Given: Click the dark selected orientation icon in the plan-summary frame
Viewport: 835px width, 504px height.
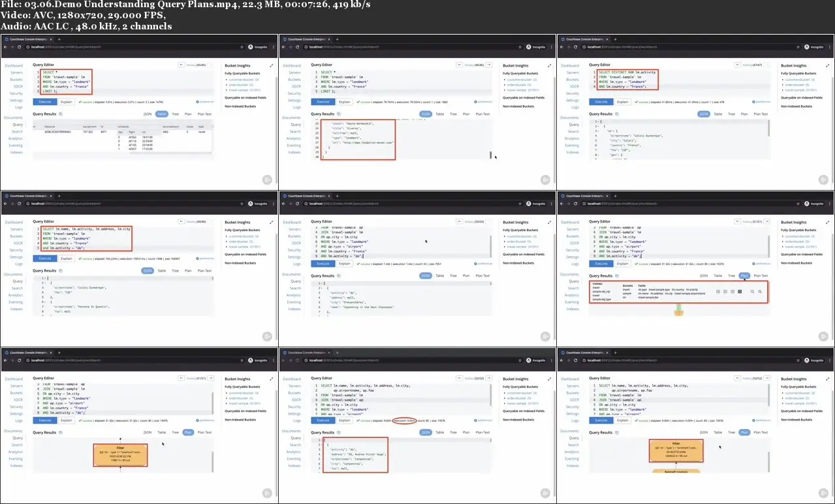Looking at the screenshot, I should 740,291.
